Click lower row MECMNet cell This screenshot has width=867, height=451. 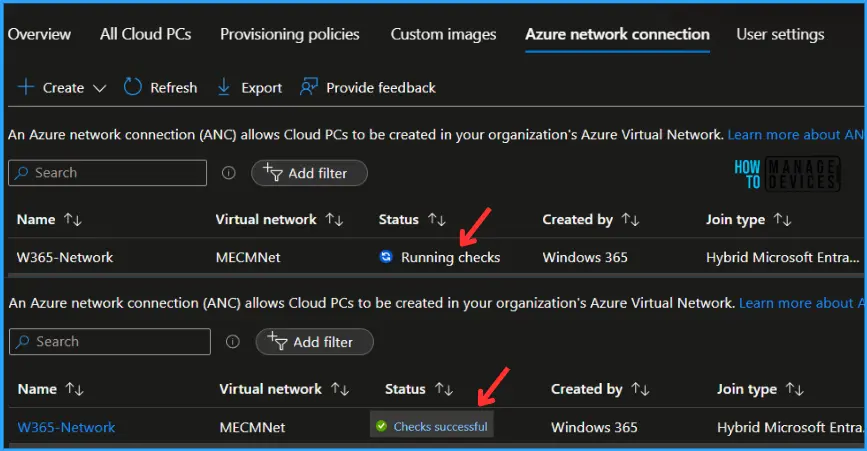(x=252, y=427)
